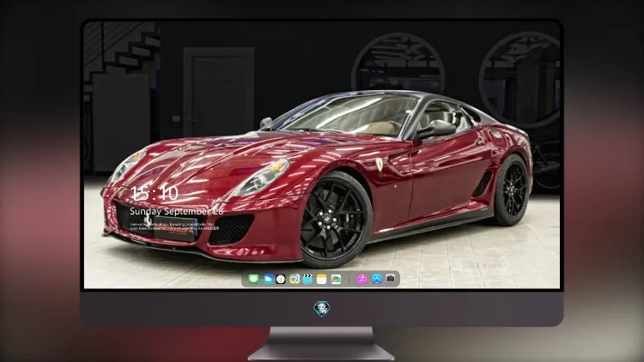The height and width of the screenshot is (362, 644).
Task: Open the blue App Store icon
Action: click(x=377, y=279)
